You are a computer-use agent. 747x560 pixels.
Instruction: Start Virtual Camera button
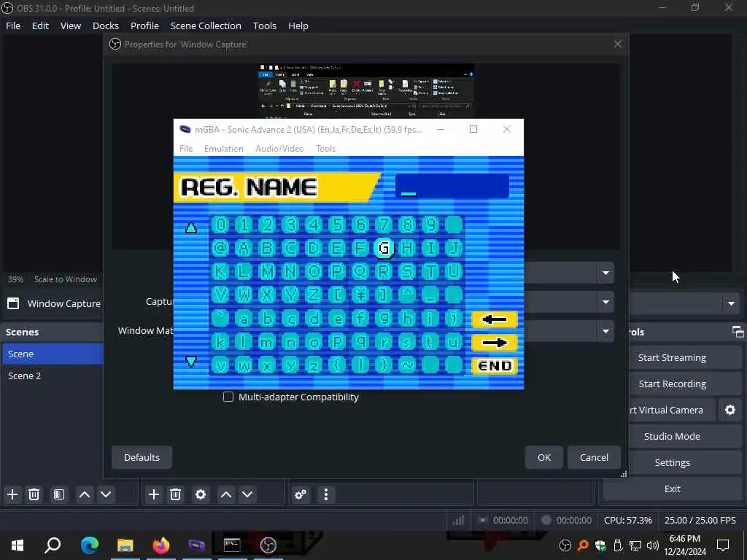tap(672, 410)
